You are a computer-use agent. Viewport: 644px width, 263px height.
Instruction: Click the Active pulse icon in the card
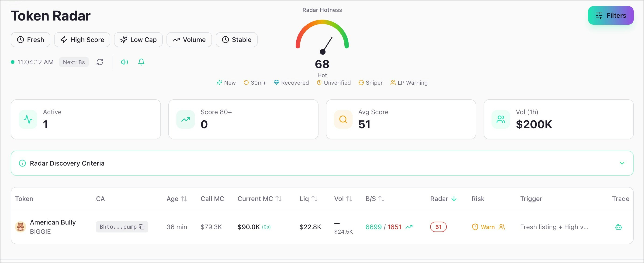[x=28, y=120]
